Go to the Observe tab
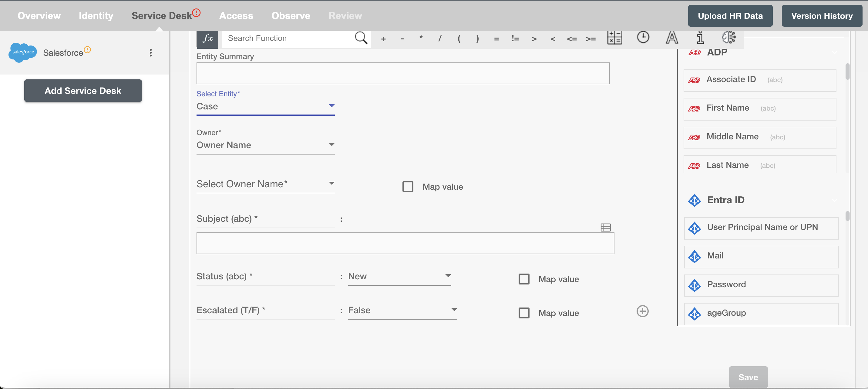The image size is (868, 389). point(291,16)
